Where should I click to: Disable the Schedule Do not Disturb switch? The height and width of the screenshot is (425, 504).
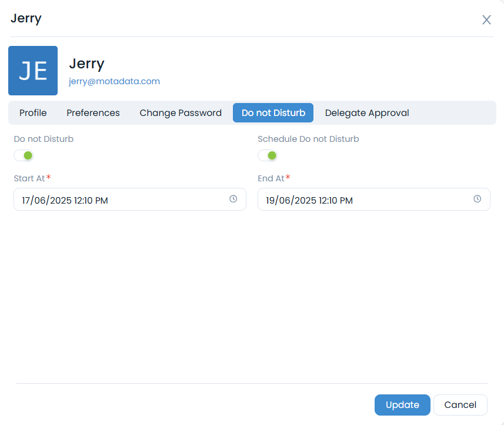point(268,155)
